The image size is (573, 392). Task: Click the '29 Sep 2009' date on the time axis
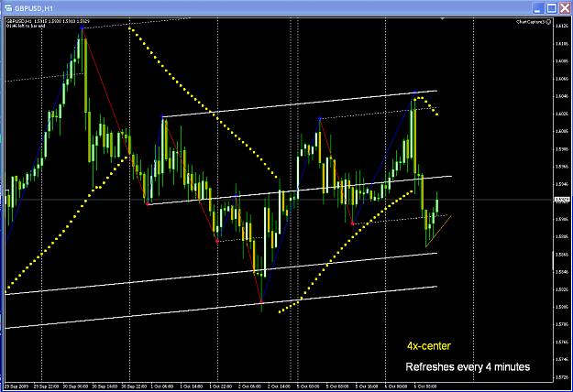click(x=15, y=387)
